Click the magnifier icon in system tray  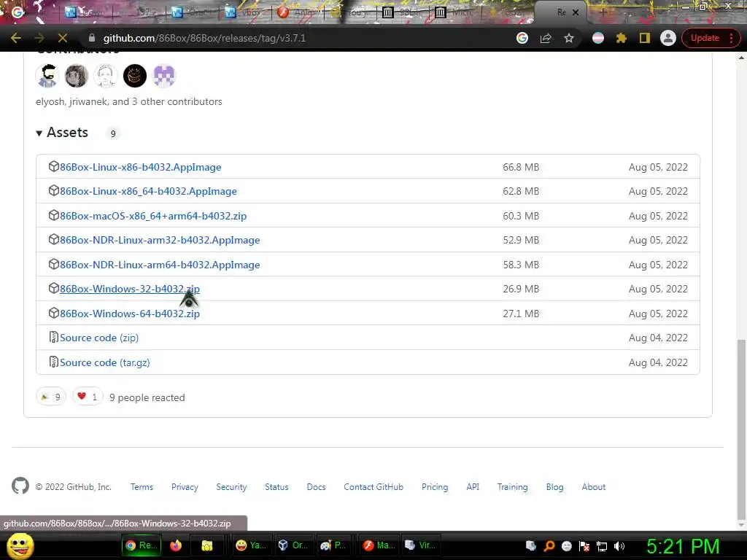click(549, 546)
